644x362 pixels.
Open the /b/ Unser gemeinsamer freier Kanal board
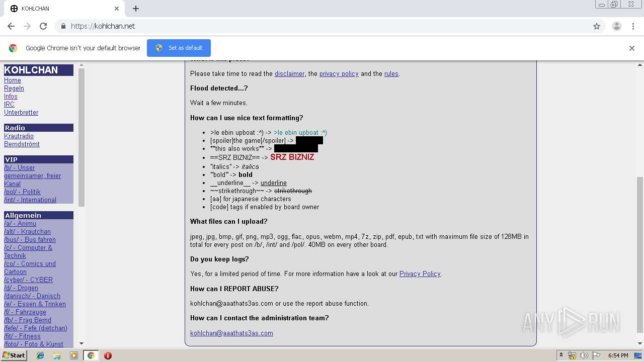point(32,175)
